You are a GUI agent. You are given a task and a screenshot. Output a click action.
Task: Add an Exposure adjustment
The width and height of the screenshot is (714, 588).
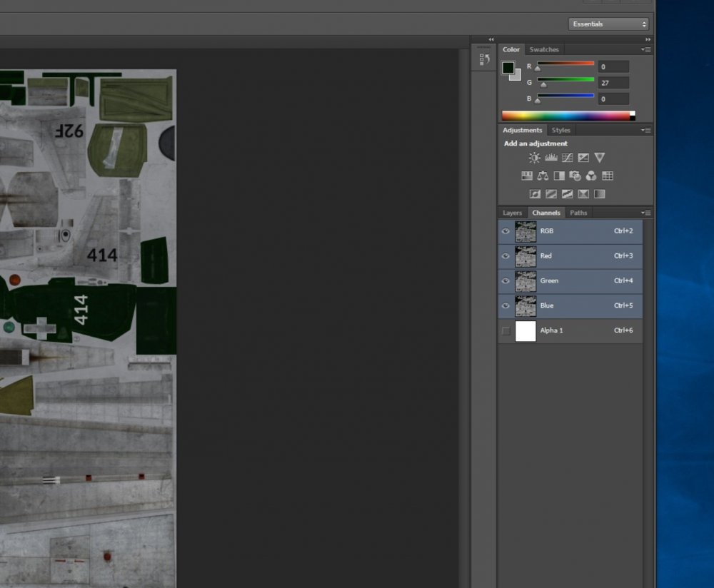coord(583,158)
